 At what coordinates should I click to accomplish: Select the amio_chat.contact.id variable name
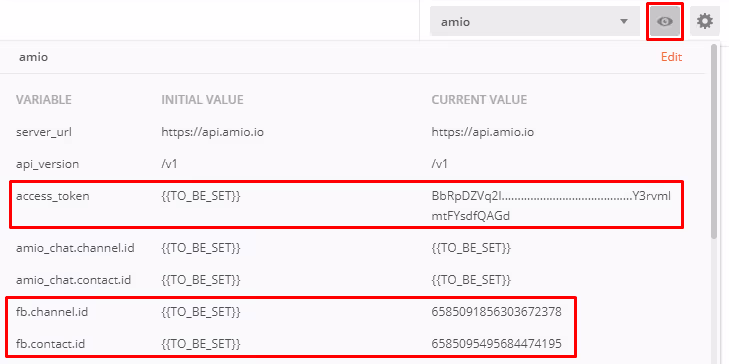(73, 280)
